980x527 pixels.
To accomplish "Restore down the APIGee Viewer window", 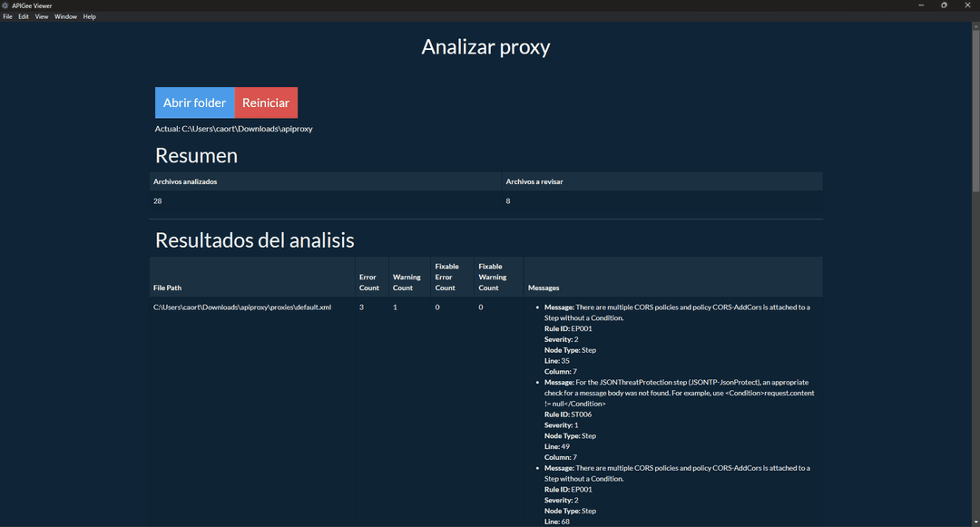I will (944, 5).
